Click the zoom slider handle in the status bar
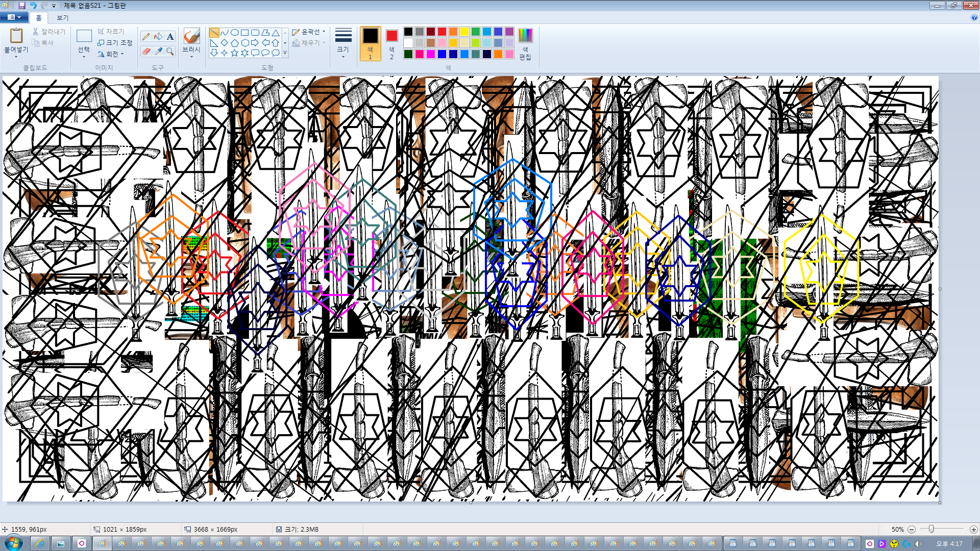 pos(931,530)
